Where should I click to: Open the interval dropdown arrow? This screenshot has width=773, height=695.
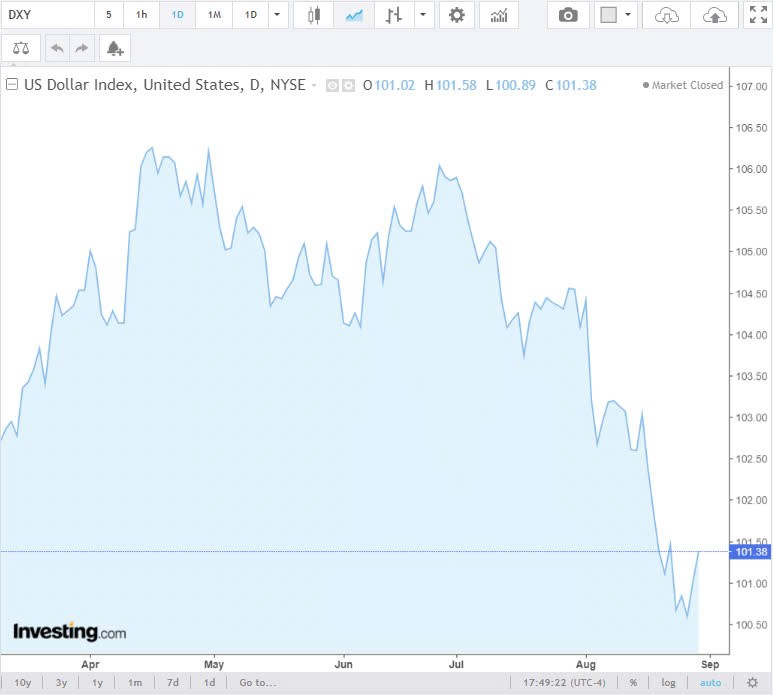(x=277, y=15)
